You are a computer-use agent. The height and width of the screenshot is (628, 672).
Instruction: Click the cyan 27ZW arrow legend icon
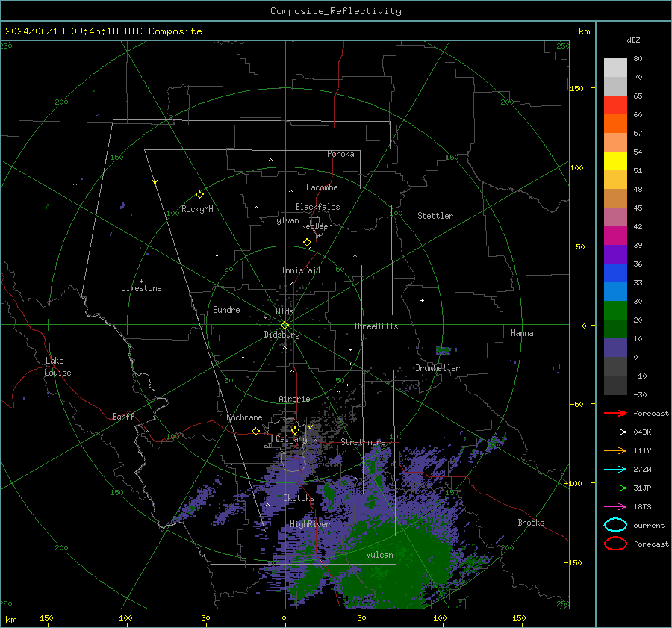point(615,470)
